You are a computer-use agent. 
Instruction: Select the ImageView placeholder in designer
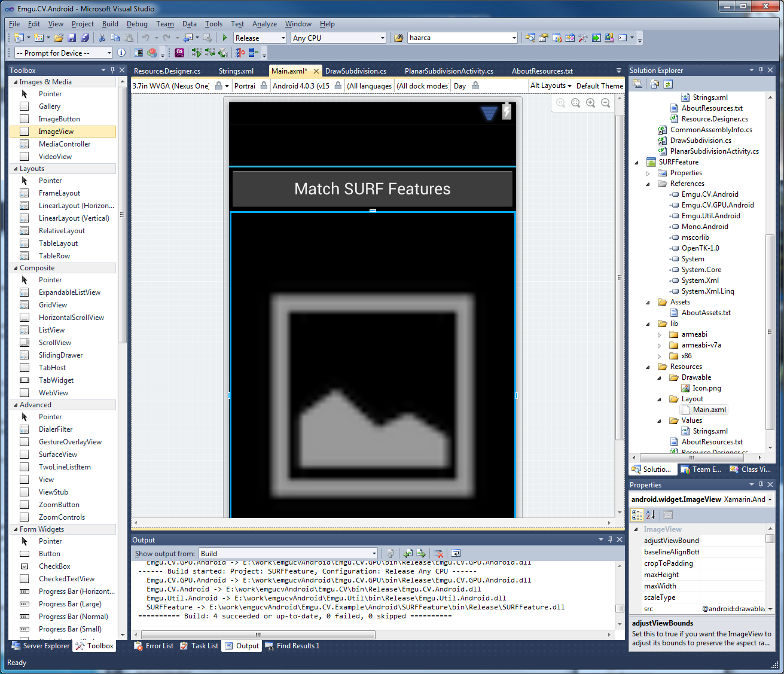coord(373,365)
